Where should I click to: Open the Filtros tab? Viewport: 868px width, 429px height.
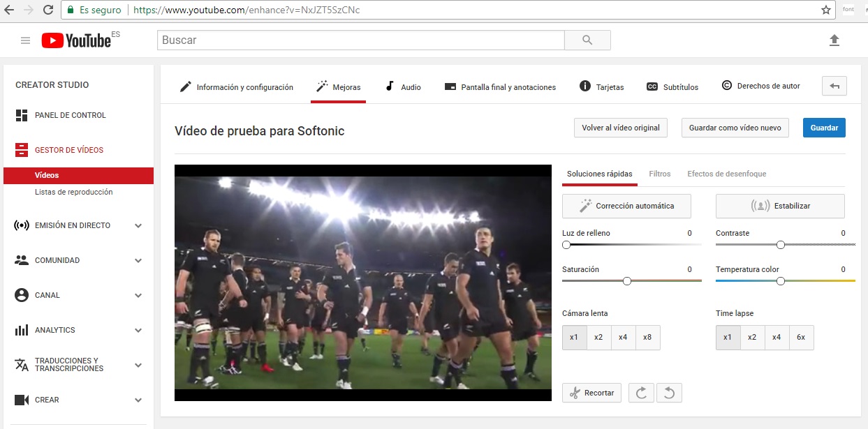pos(659,174)
